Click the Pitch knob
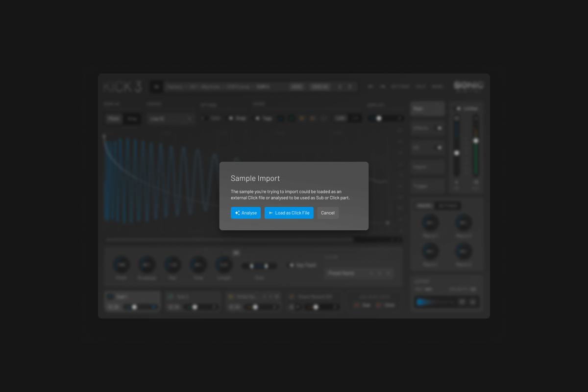The width and height of the screenshot is (588, 392). (121, 265)
